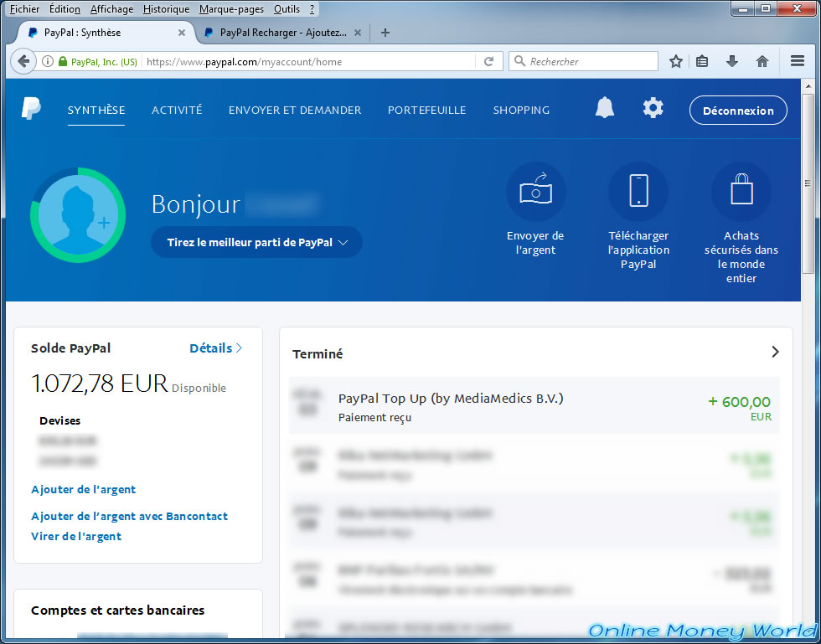
Task: Open the Historique menu
Action: 166,9
